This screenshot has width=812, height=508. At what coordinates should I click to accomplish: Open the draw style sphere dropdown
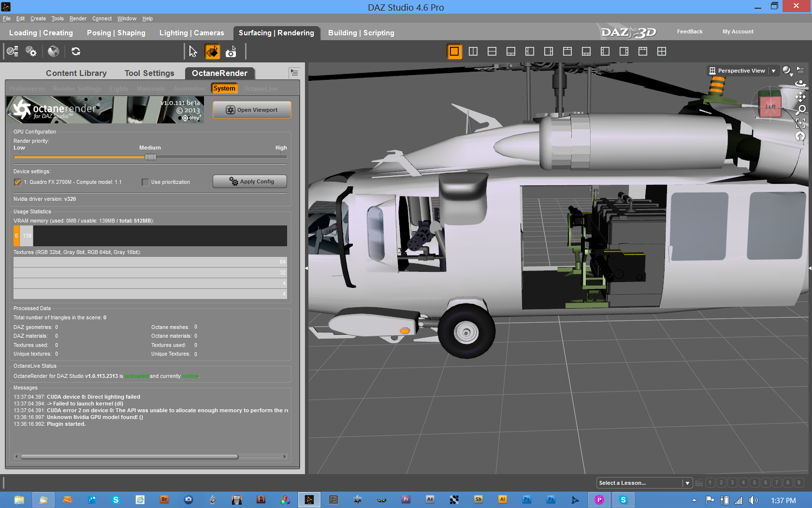point(787,71)
